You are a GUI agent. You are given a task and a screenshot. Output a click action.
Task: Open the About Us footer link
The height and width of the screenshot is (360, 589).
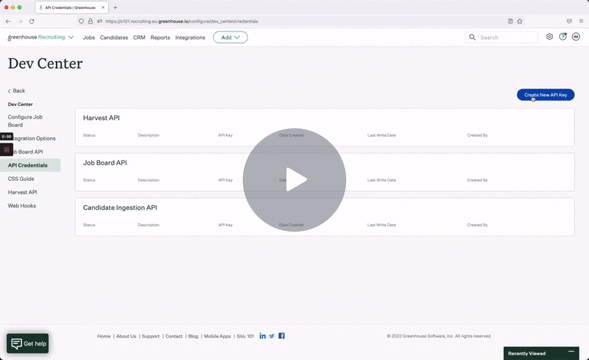click(126, 336)
